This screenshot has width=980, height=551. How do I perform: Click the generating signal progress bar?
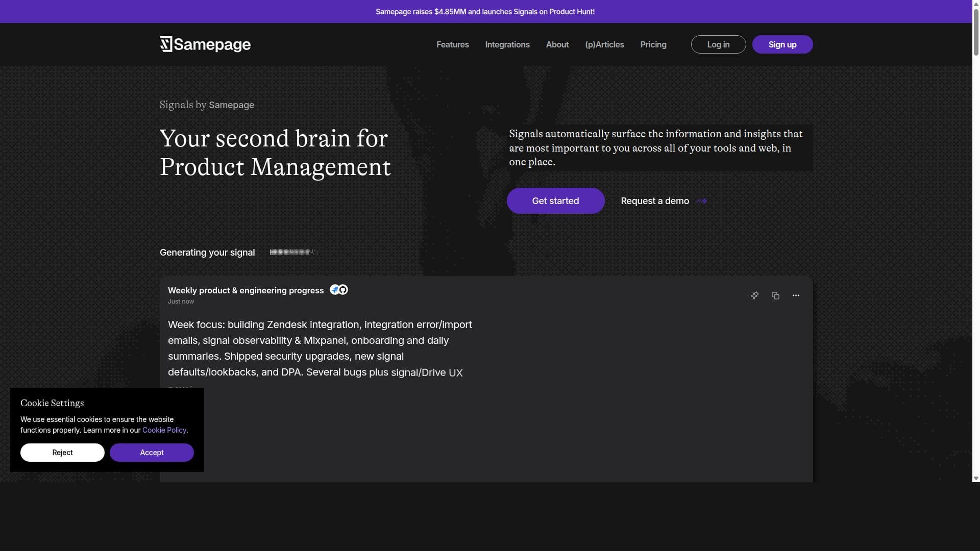[293, 252]
